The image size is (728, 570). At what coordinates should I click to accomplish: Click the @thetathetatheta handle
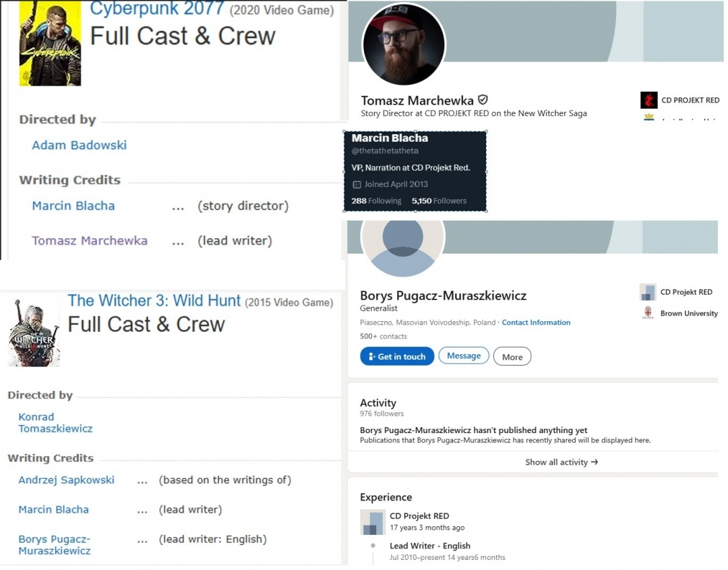click(385, 151)
